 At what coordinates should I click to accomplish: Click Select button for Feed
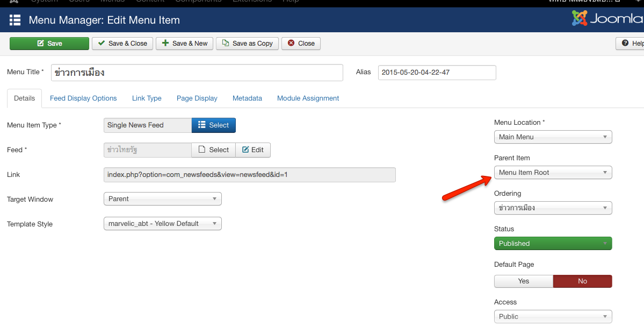(x=213, y=150)
